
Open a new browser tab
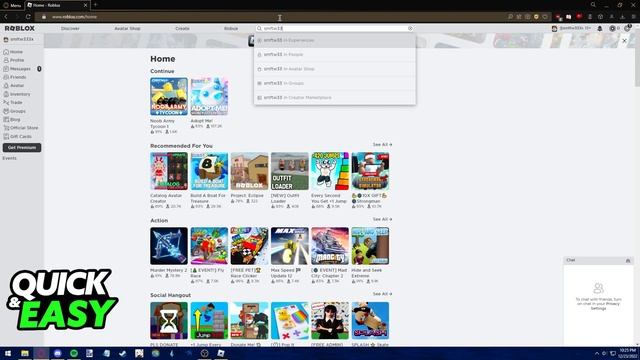click(x=95, y=5)
